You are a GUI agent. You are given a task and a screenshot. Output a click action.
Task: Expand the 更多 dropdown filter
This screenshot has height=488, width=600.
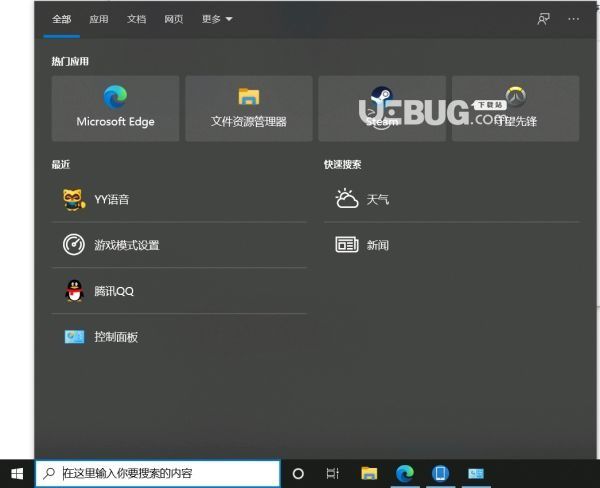[x=217, y=19]
